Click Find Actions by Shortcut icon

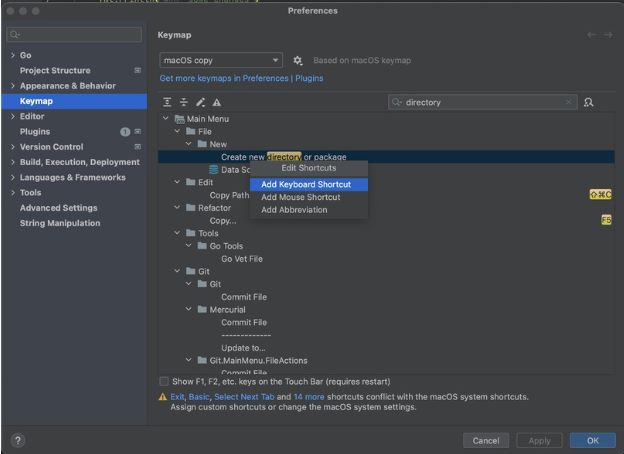point(589,102)
